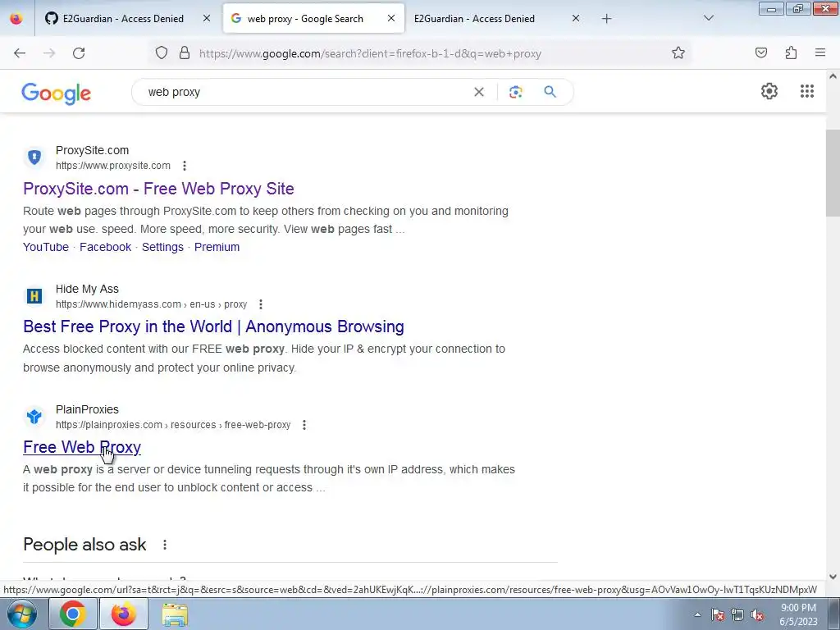This screenshot has height=630, width=840.
Task: Click the network tray icon
Action: (x=737, y=615)
